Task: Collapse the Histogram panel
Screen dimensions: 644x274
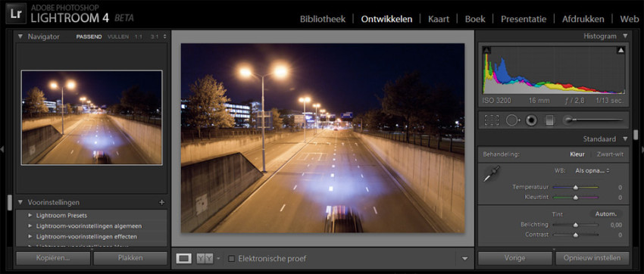Action: pyautogui.click(x=625, y=36)
